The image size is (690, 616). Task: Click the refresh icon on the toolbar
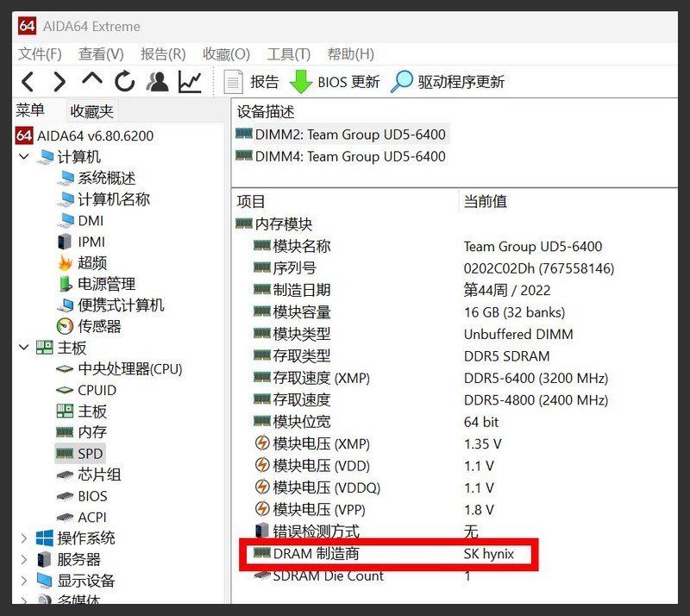pos(124,81)
